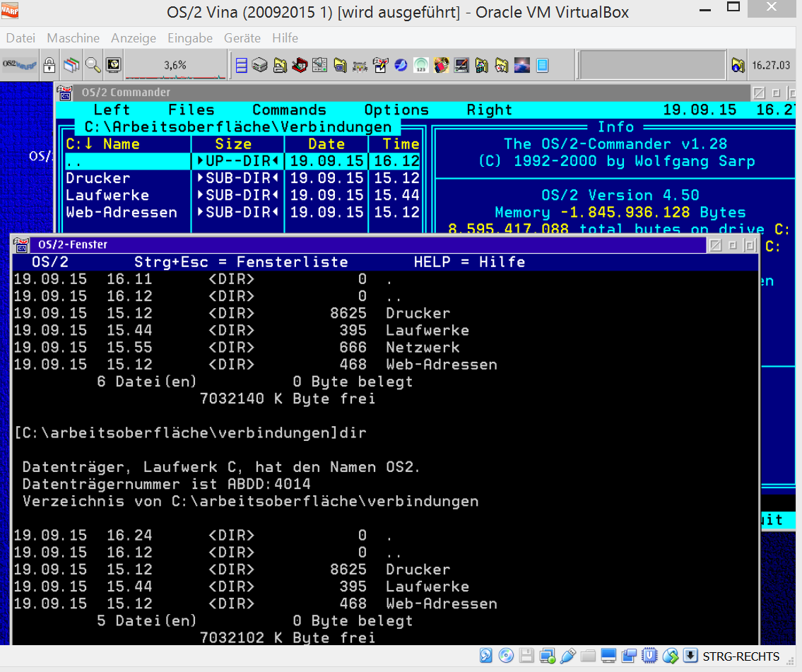Open the Options menu in OS/2 Commander

[396, 110]
